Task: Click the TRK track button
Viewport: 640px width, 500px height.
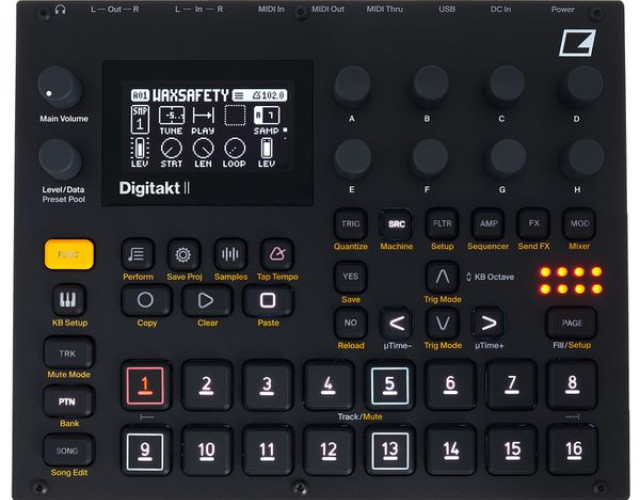Action: (x=68, y=353)
